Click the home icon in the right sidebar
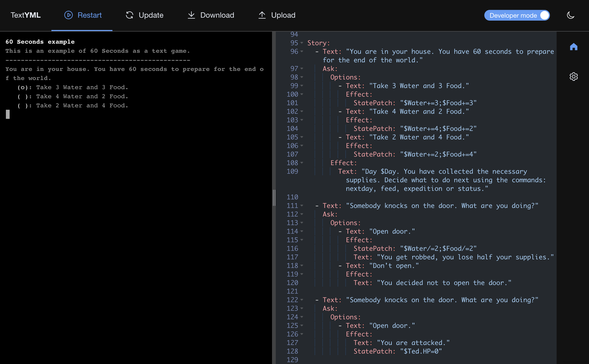 574,47
